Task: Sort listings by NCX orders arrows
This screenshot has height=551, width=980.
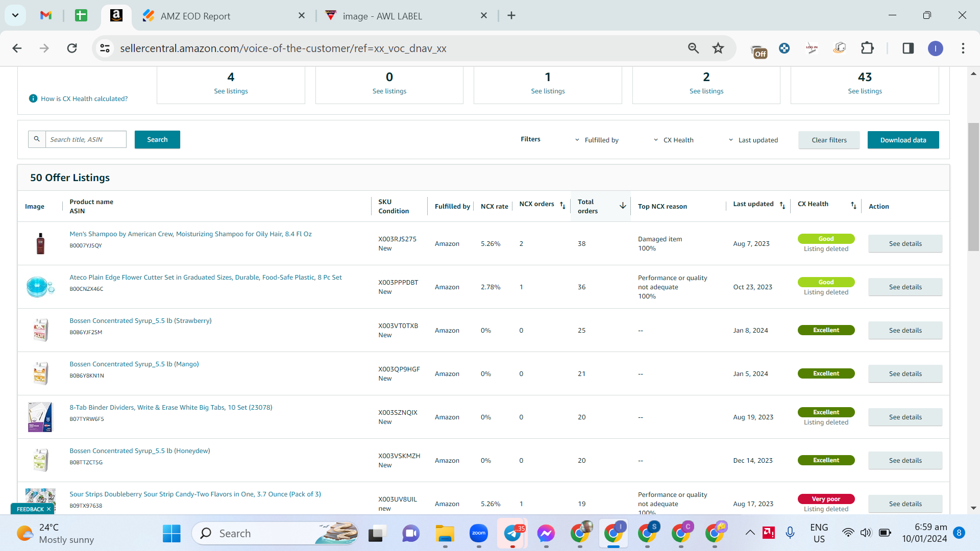Action: click(x=562, y=205)
